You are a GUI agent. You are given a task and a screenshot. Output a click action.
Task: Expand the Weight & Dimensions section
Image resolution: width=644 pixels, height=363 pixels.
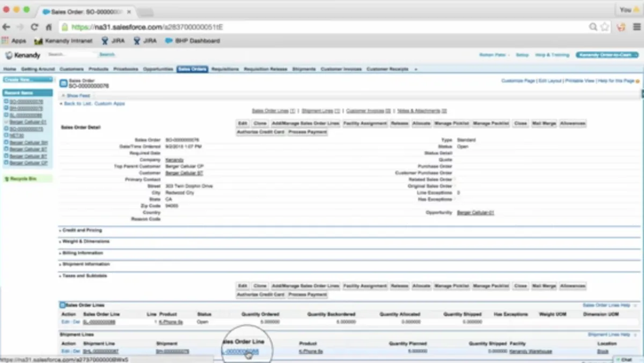tap(85, 241)
